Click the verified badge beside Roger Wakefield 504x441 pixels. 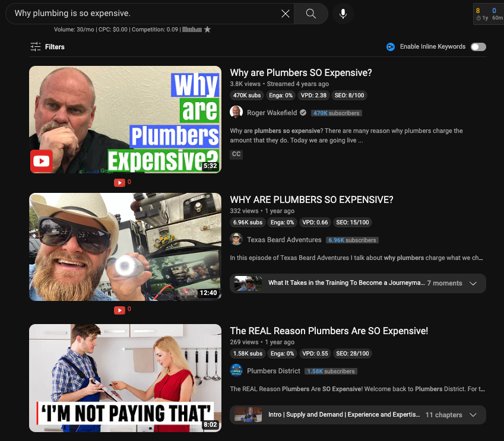pos(303,113)
